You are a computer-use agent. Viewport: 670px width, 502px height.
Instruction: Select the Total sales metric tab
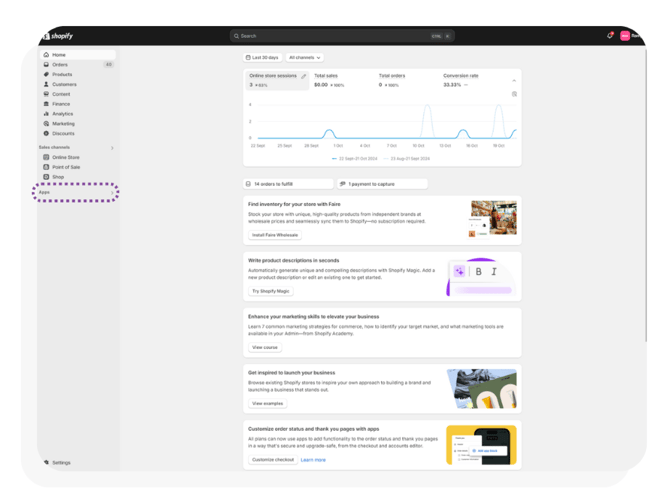pos(328,80)
